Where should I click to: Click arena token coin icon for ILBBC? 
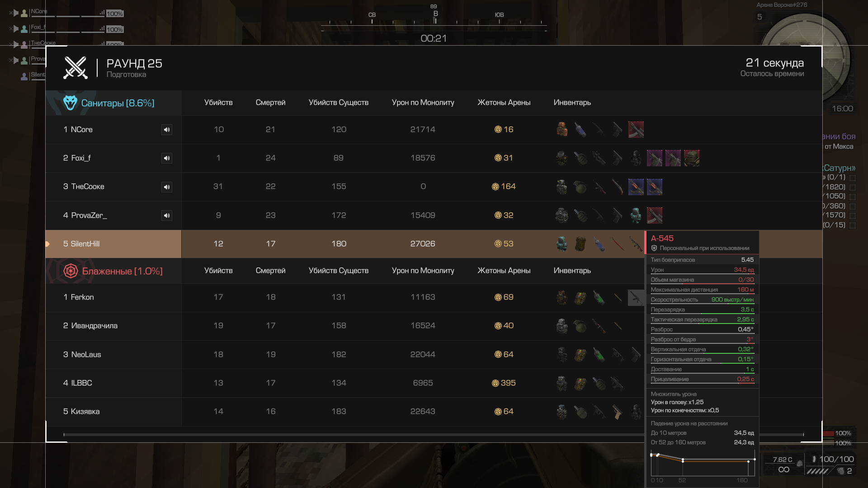[x=495, y=383]
